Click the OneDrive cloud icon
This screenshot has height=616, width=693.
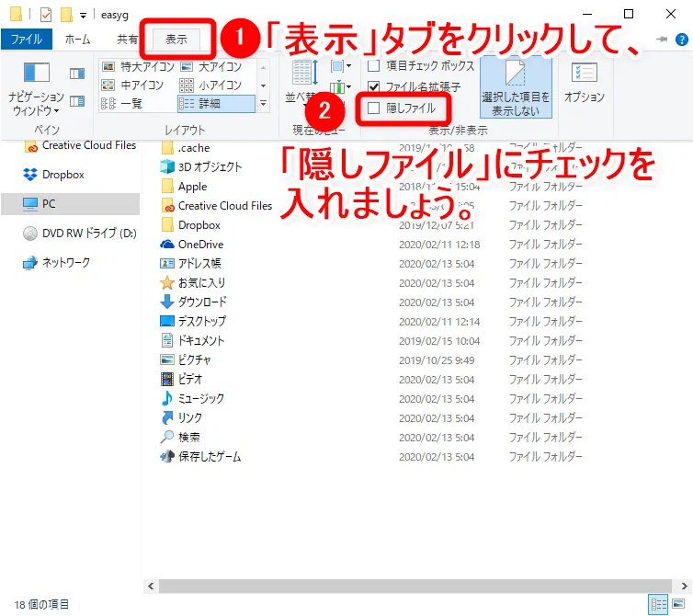pos(167,244)
